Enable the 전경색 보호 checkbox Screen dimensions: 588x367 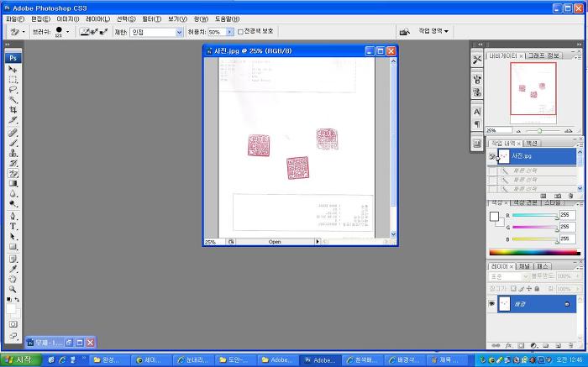240,32
